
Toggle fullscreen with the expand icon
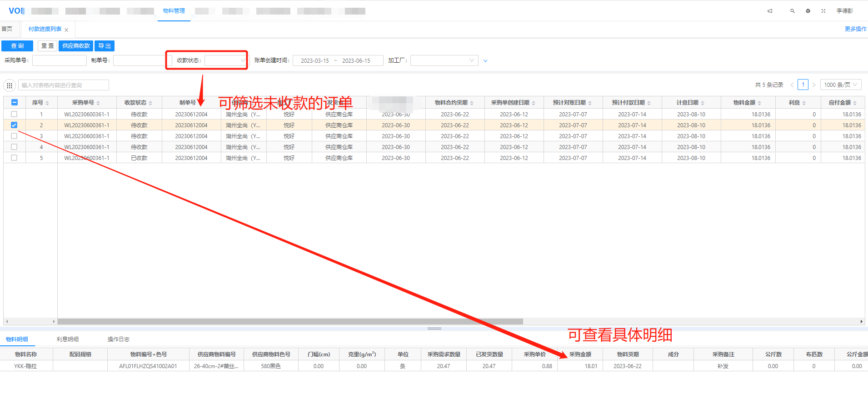point(823,11)
